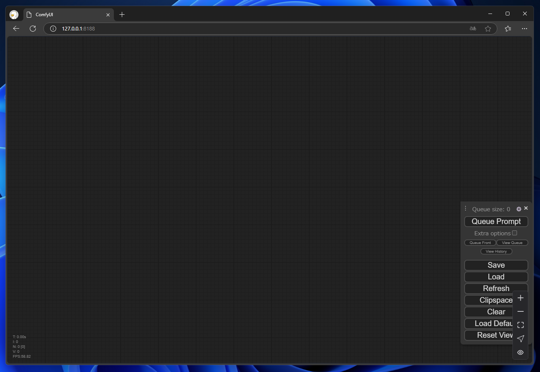This screenshot has height=372, width=540.
Task: Click the fit view frame icon
Action: point(520,325)
